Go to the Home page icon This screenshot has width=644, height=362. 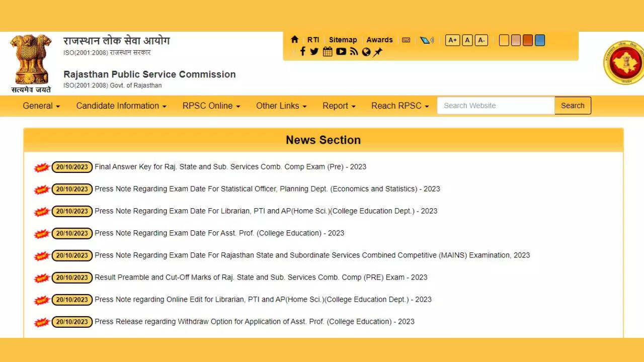pyautogui.click(x=295, y=40)
